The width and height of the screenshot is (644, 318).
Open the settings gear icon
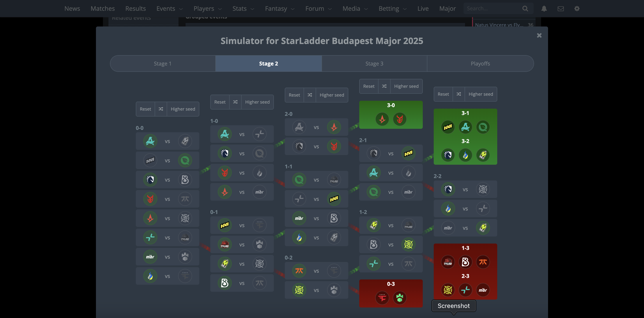pos(577,9)
